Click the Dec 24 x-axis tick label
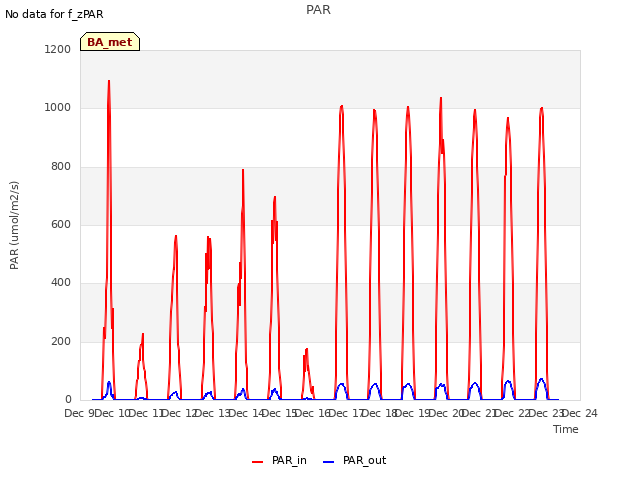 pyautogui.click(x=580, y=413)
